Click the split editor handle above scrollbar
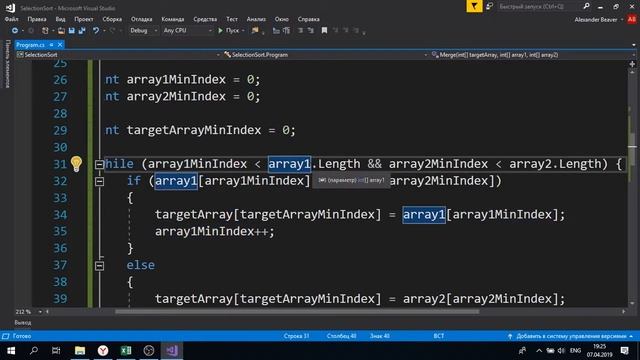The width and height of the screenshot is (640, 360). pos(632,64)
